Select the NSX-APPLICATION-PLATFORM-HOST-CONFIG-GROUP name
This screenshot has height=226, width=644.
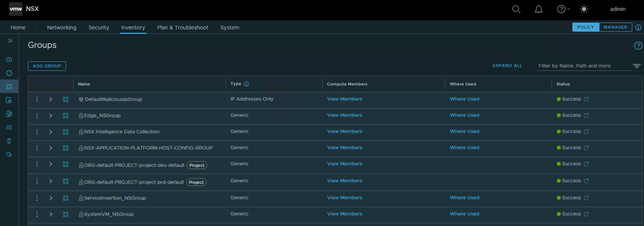(148, 148)
